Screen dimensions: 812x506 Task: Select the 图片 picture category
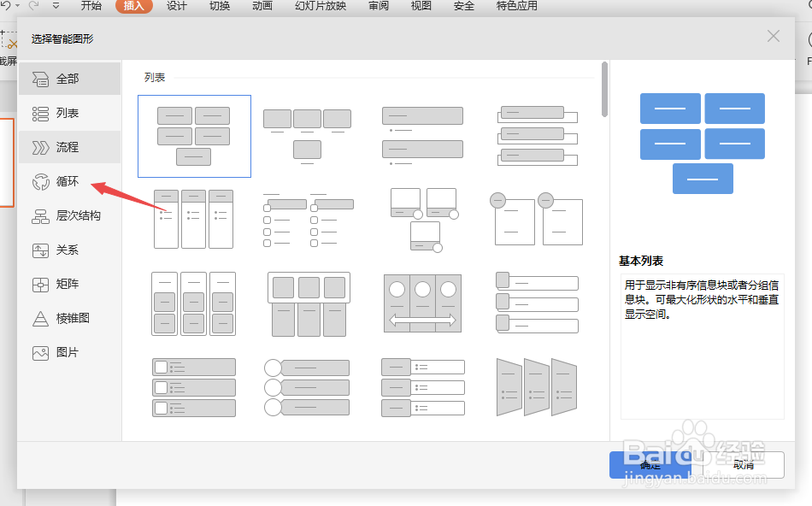pyautogui.click(x=69, y=352)
